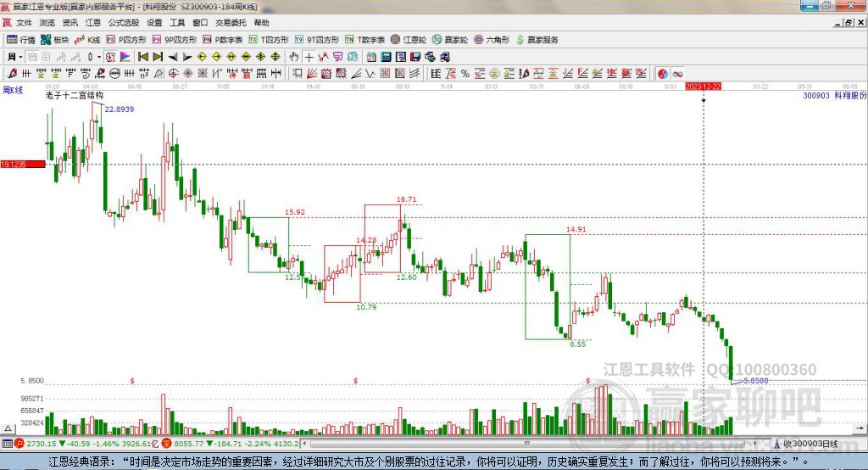This screenshot has height=470, width=868.
Task: Click the 16.71 peak price label
Action: (x=406, y=199)
